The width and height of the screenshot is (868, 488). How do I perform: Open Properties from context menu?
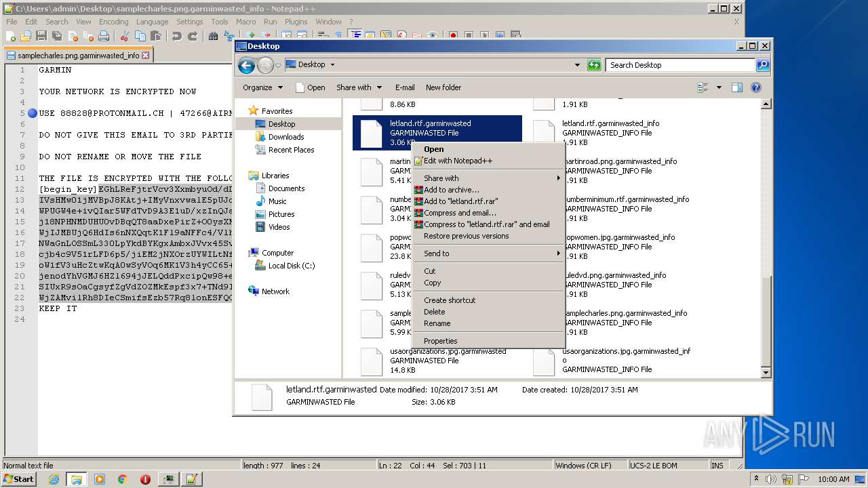488,341
